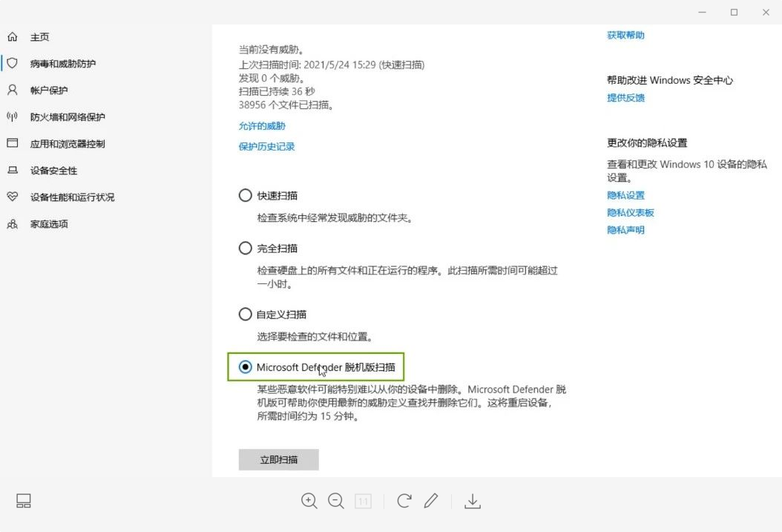The height and width of the screenshot is (532, 782).
Task: Click the text 发现 0 个威胁。
Action: [x=272, y=79]
